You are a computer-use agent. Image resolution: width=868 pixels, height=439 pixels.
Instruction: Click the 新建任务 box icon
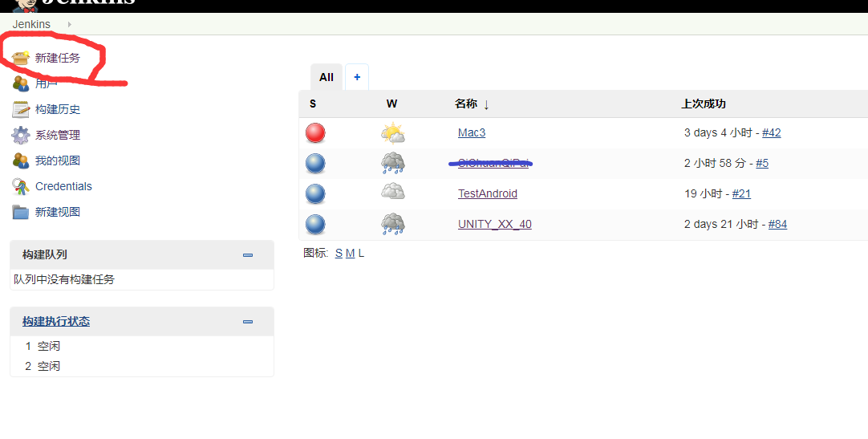pos(21,58)
